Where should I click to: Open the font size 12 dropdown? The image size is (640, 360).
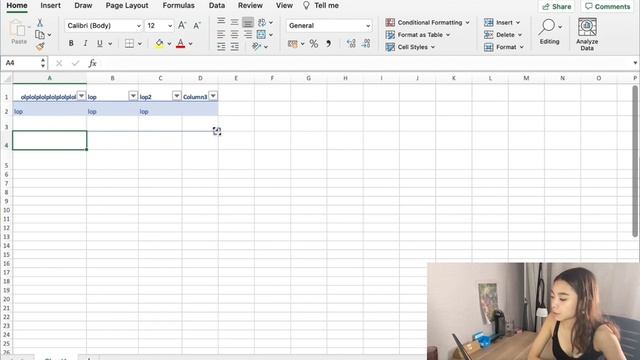pos(170,26)
